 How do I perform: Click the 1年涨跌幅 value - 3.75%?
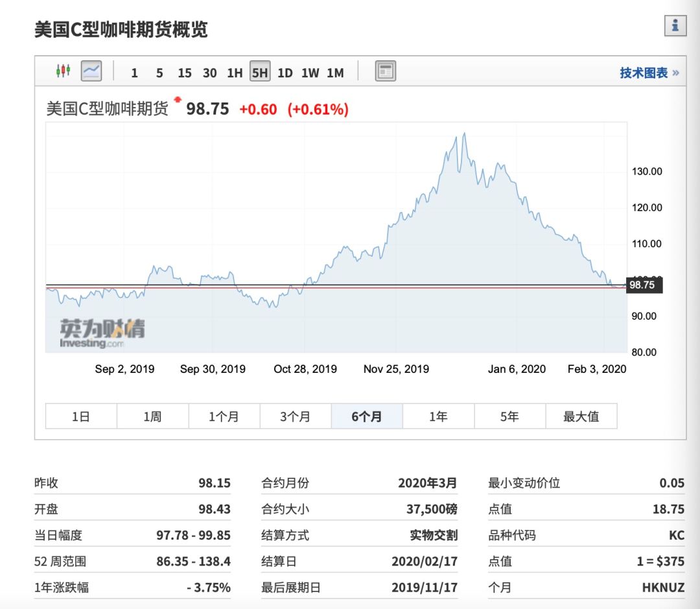pos(209,587)
